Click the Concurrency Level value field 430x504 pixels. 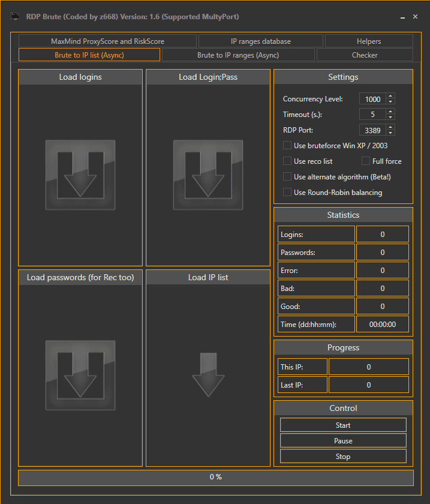tap(372, 99)
